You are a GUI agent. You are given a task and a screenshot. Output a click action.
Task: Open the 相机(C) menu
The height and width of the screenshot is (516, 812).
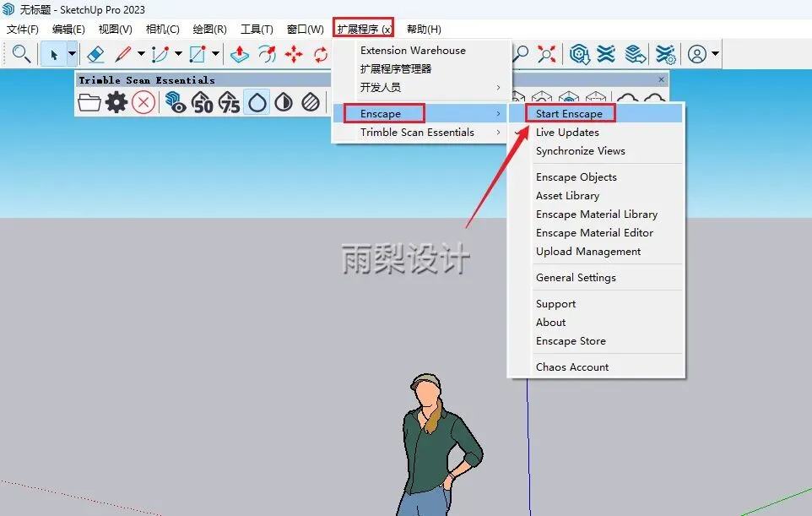point(163,29)
